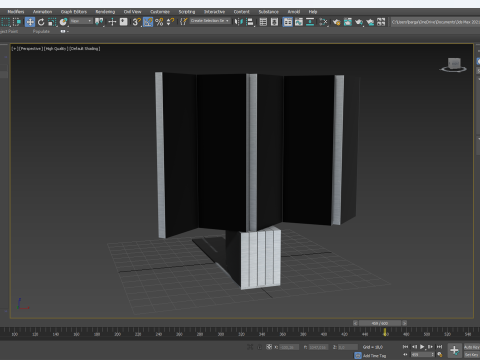This screenshot has height=360, width=480.
Task: Toggle the 3D Snaps button
Action: (x=137, y=22)
